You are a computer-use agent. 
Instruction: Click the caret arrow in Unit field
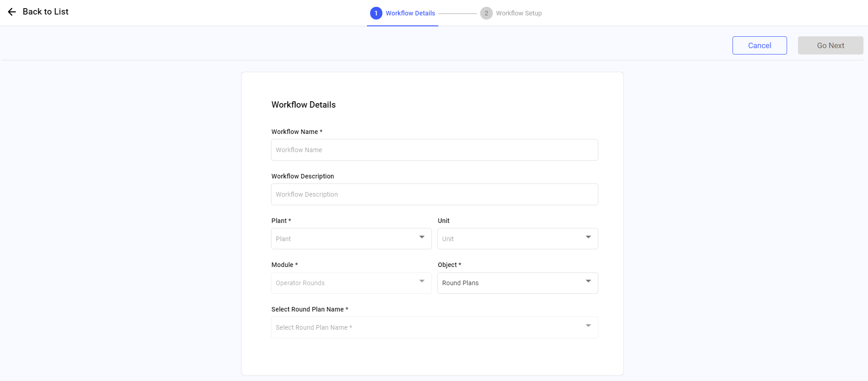point(588,238)
